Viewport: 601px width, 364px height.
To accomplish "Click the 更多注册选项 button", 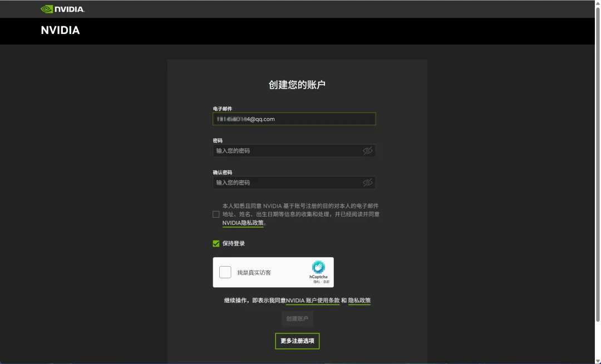I will pos(297,341).
